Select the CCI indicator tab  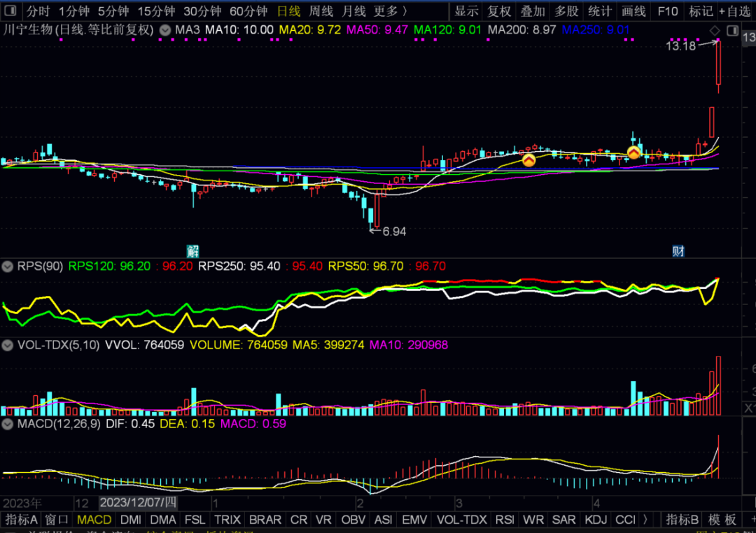625,520
